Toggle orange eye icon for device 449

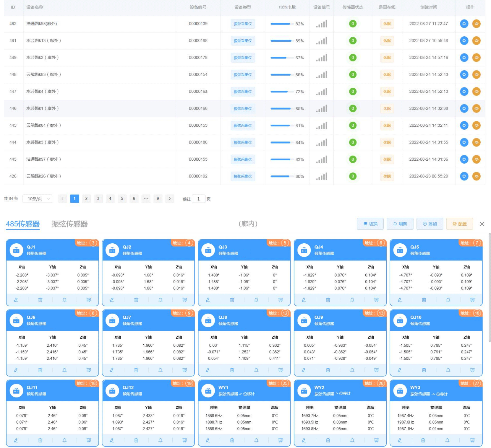[476, 58]
